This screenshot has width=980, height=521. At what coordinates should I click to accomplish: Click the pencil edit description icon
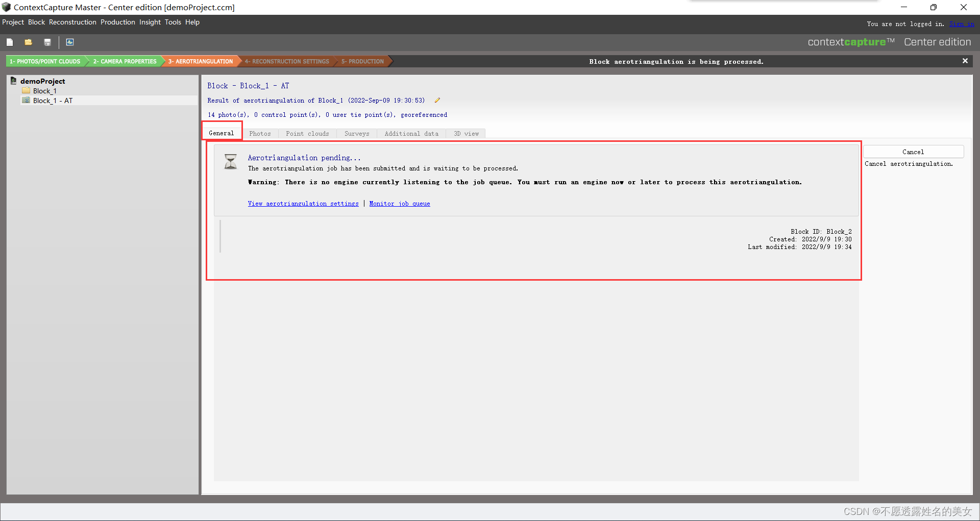coord(437,101)
